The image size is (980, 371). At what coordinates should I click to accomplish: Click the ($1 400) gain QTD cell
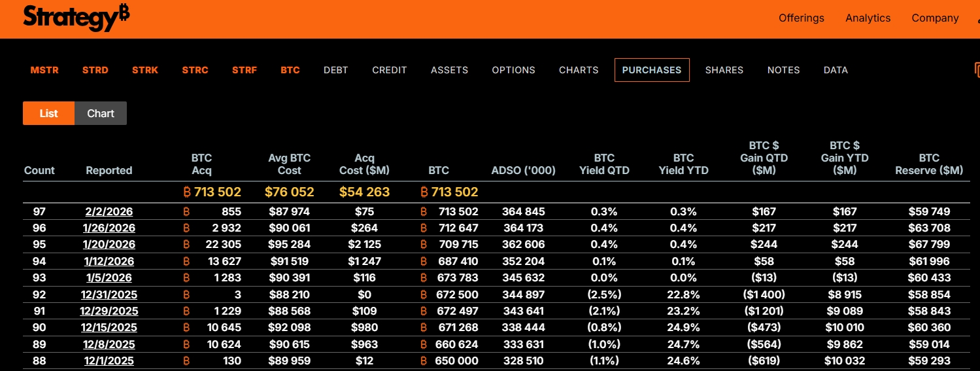point(764,294)
